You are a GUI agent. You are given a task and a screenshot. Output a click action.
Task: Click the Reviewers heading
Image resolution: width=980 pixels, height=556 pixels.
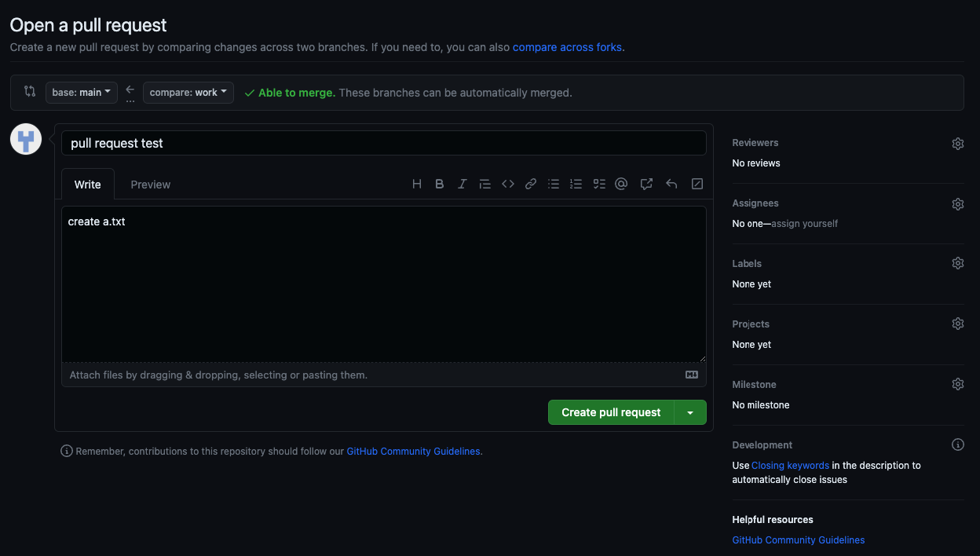click(755, 143)
